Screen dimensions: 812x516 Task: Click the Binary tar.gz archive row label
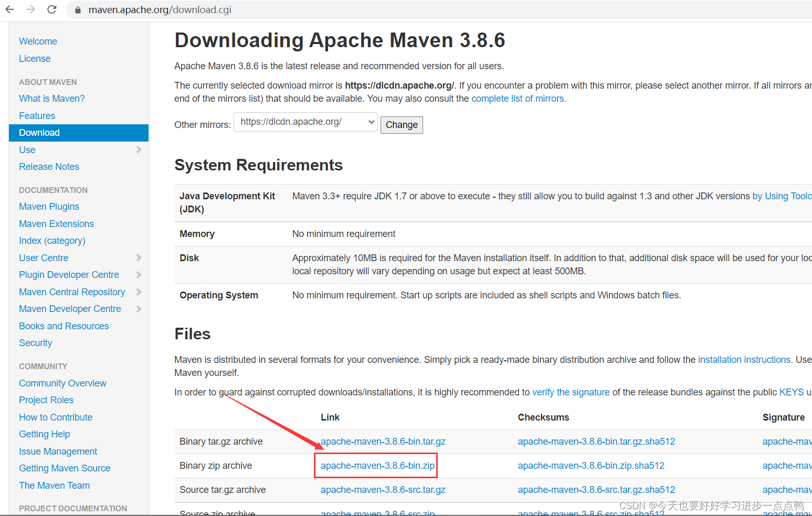click(221, 442)
